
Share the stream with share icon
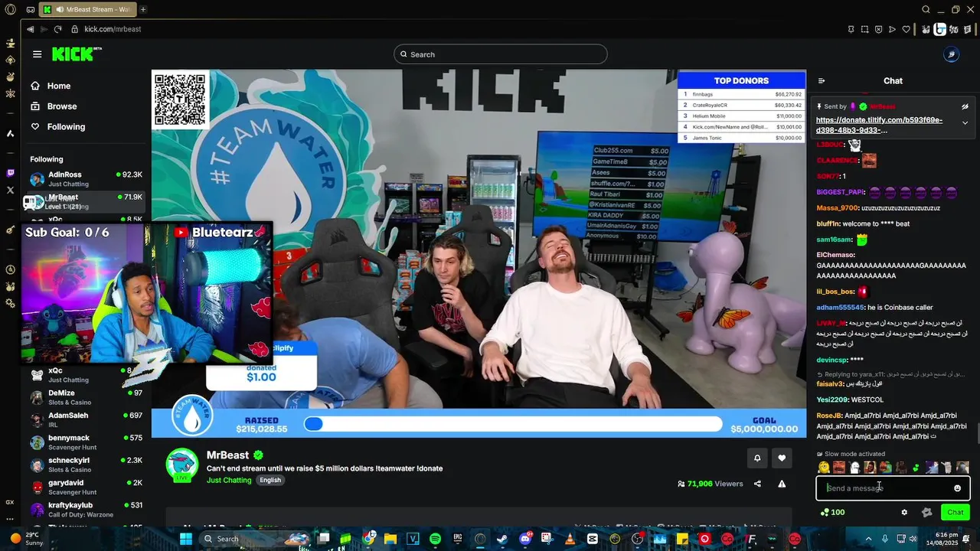757,484
